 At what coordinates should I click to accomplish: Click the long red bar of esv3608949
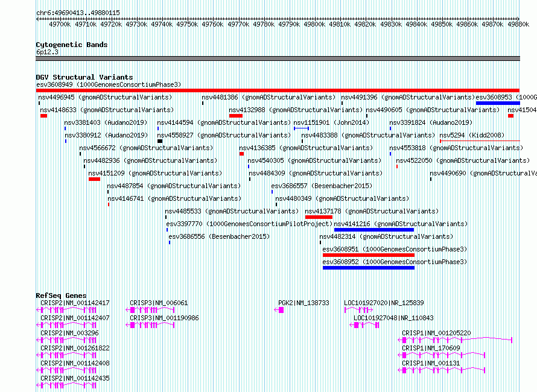pyautogui.click(x=278, y=90)
